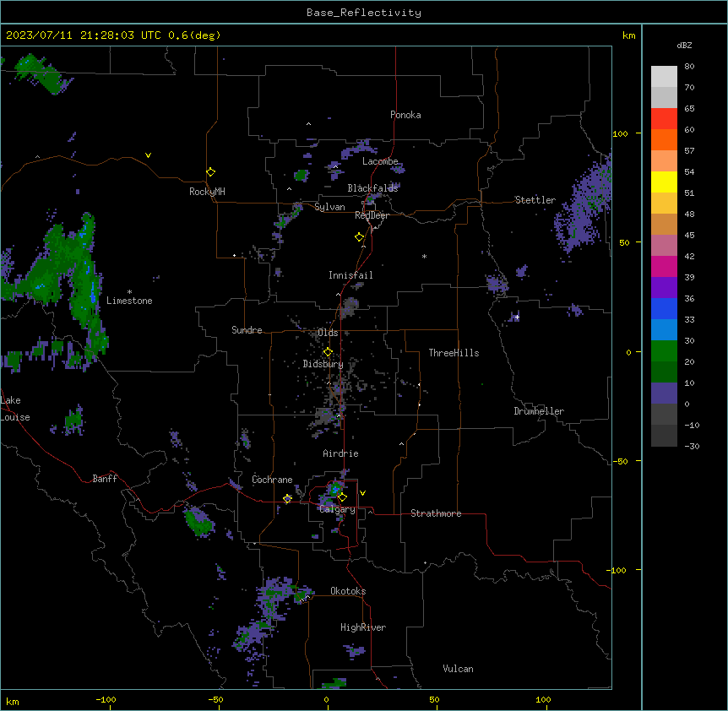Click the -100 tick on the bottom axis
728x711 pixels.
coord(106,699)
